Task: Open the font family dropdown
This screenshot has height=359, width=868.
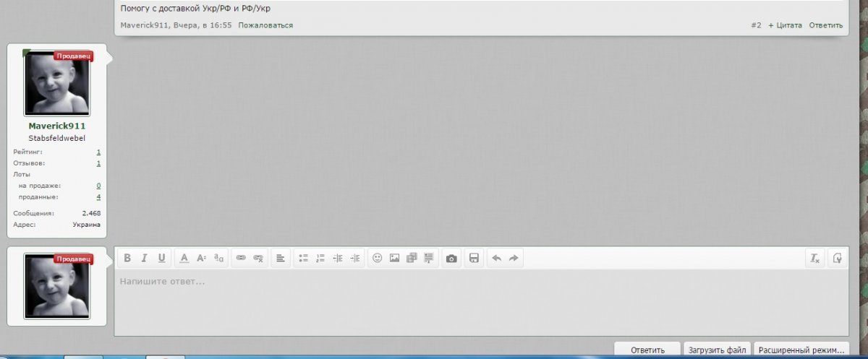Action: pos(219,258)
